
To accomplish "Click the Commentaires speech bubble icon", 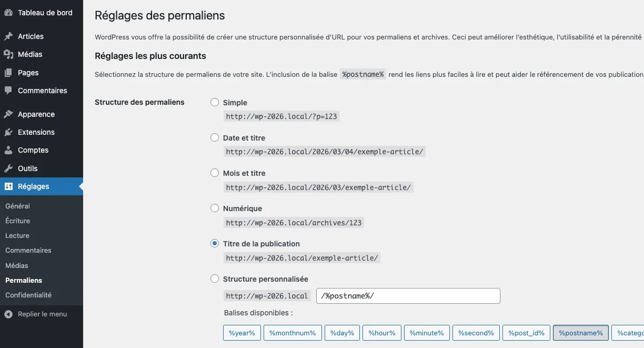I will 8,91.
